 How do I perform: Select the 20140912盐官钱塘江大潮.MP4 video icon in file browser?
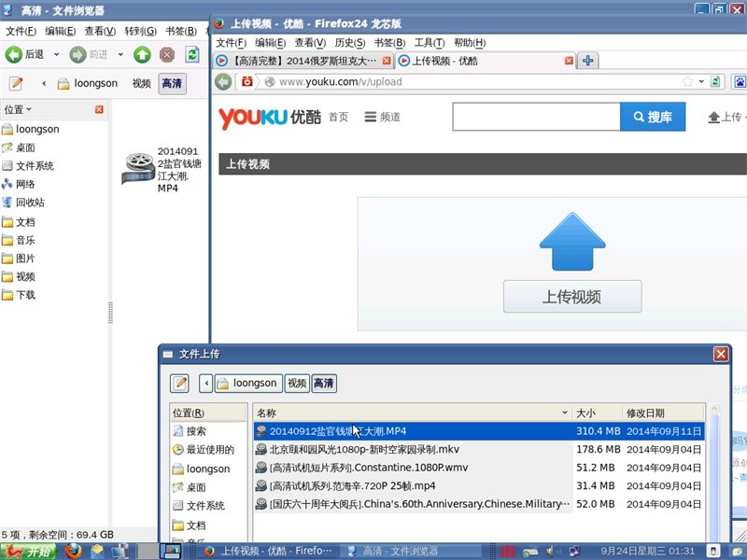(138, 168)
